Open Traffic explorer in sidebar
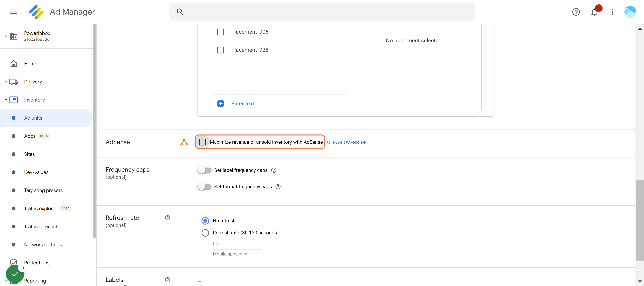Image resolution: width=644 pixels, height=286 pixels. tap(46, 209)
